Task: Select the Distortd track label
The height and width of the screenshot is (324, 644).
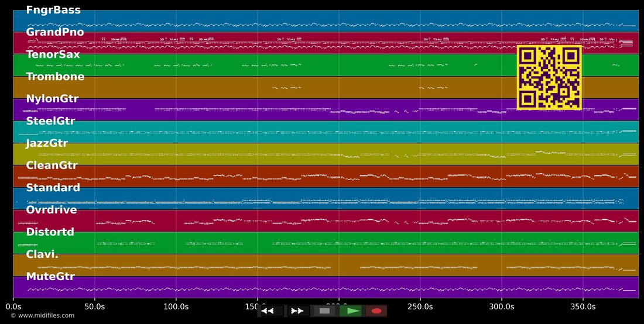Action: pyautogui.click(x=50, y=232)
